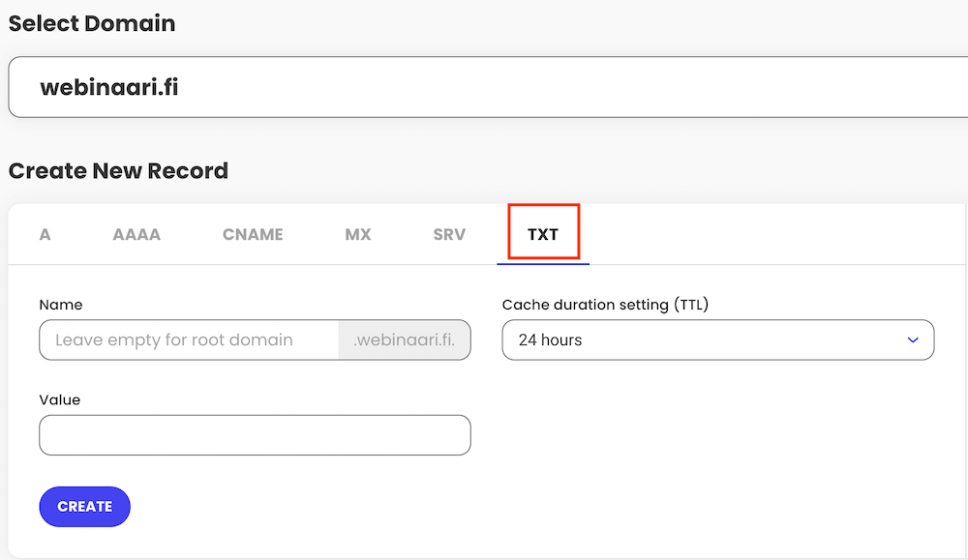Open the CNAME record tab
Viewport: 968px width, 560px height.
coord(253,234)
